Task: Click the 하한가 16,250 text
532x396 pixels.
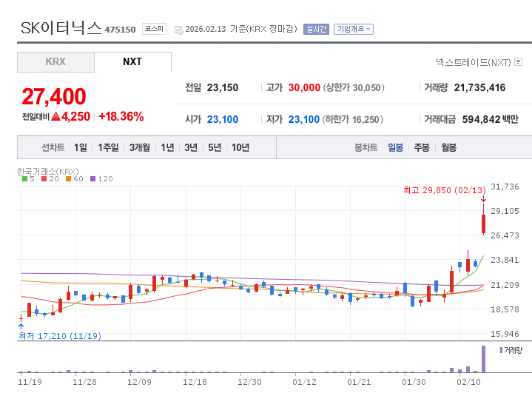Action: [352, 119]
